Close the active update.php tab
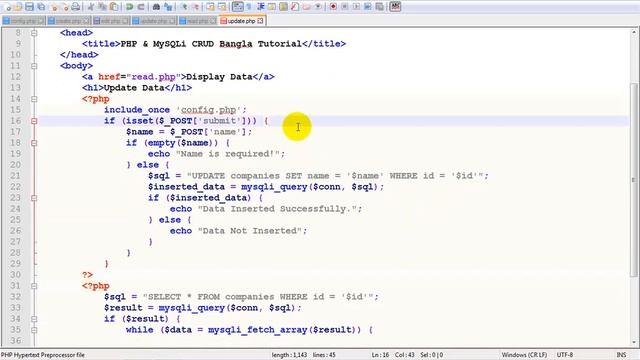Viewport: 640px width, 360px height. (x=260, y=21)
